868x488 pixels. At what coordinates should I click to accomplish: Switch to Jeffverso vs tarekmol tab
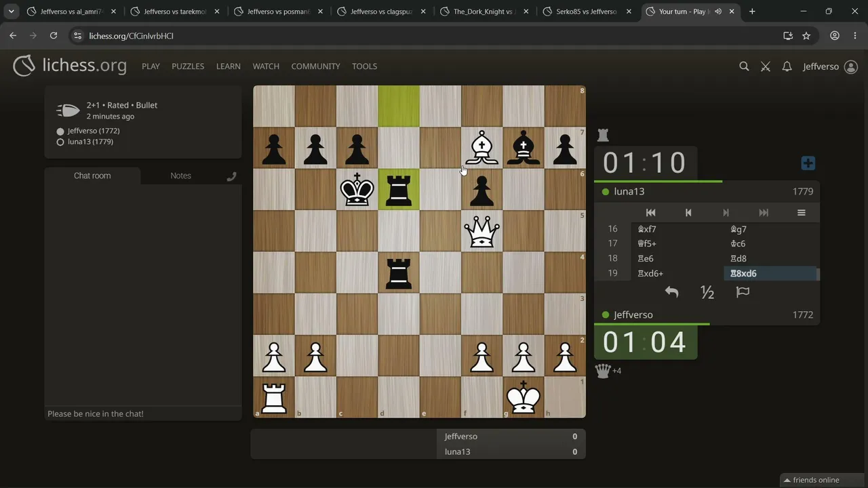coord(175,12)
